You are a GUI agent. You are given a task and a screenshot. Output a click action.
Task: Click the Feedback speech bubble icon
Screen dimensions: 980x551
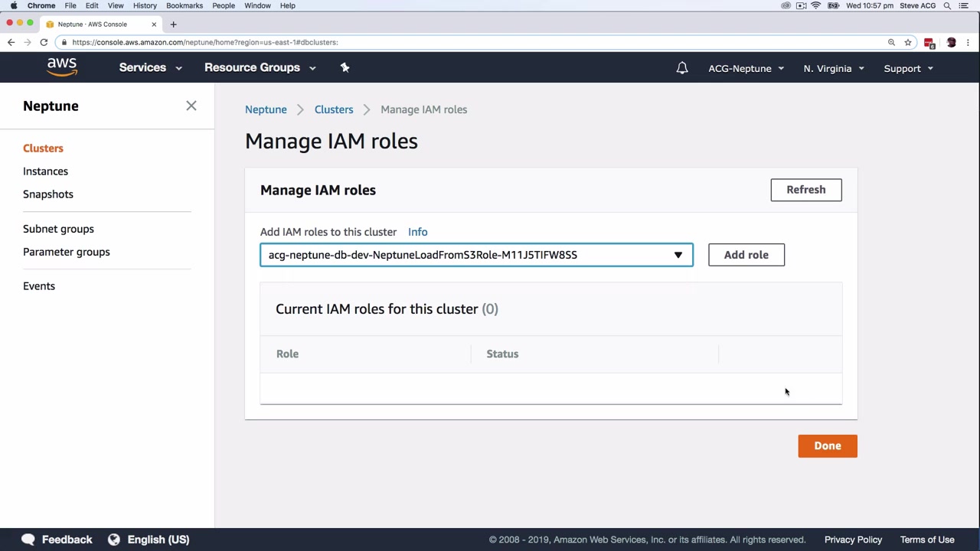pos(28,540)
